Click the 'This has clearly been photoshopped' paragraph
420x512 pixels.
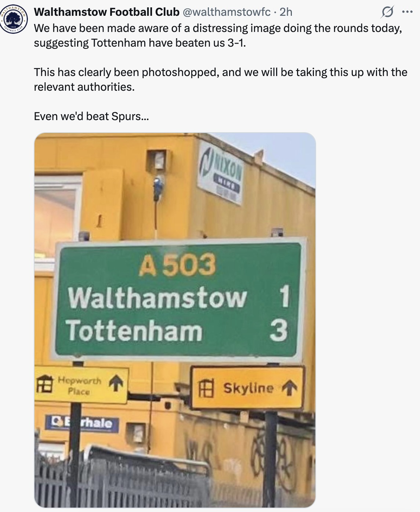tap(221, 79)
